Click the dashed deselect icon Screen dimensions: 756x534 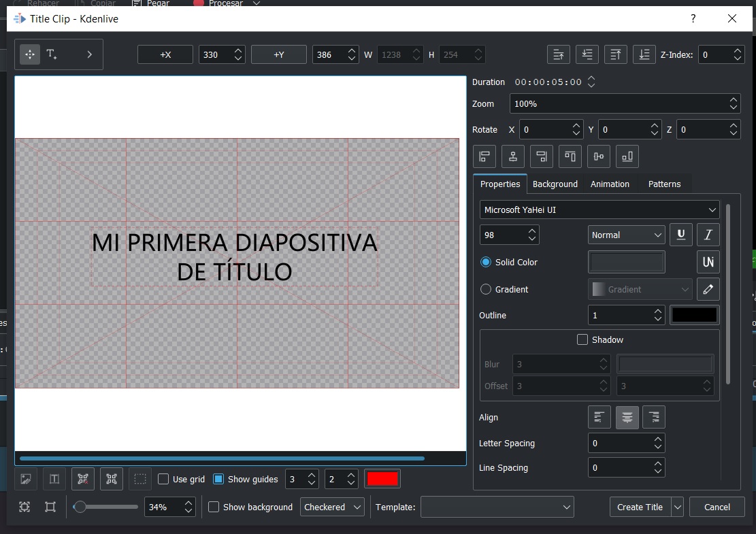(x=139, y=479)
